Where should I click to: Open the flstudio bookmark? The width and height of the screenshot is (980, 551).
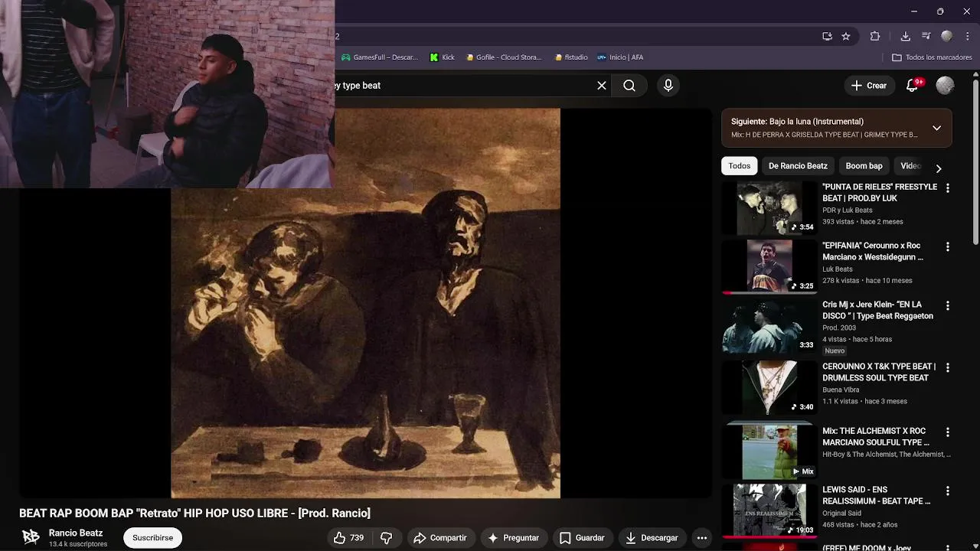571,57
